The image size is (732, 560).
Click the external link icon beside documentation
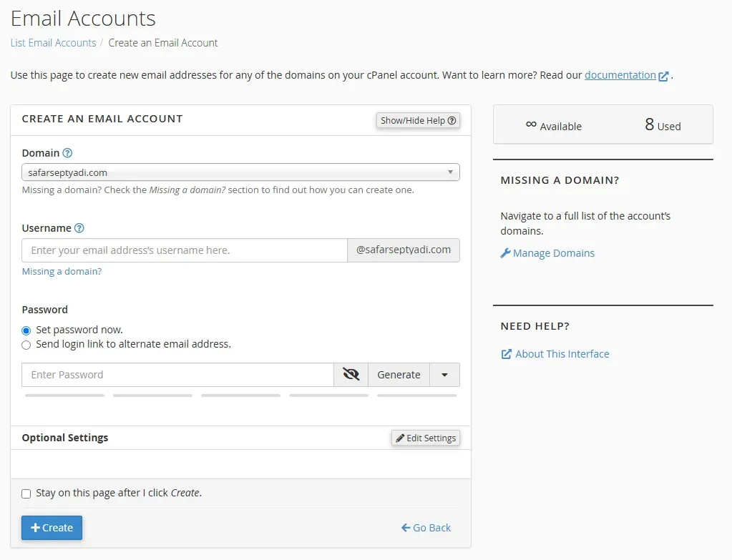click(664, 76)
